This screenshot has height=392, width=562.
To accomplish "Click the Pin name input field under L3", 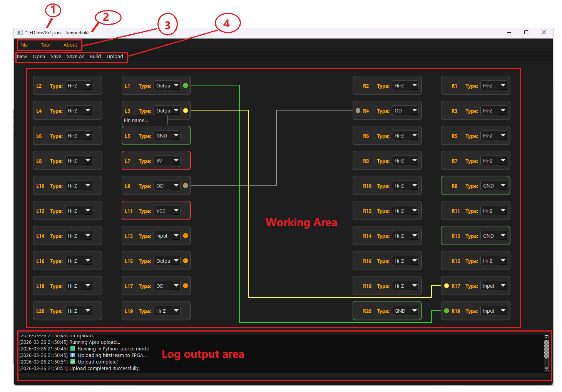I will 145,121.
